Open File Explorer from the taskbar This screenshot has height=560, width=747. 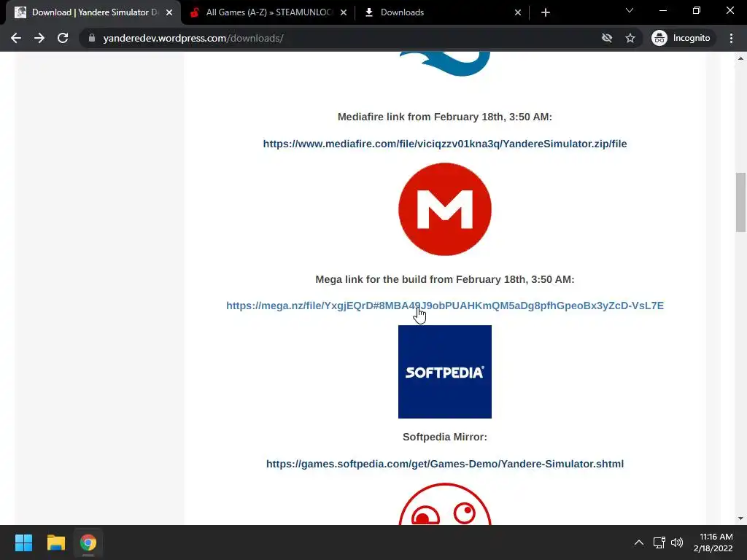(x=55, y=542)
